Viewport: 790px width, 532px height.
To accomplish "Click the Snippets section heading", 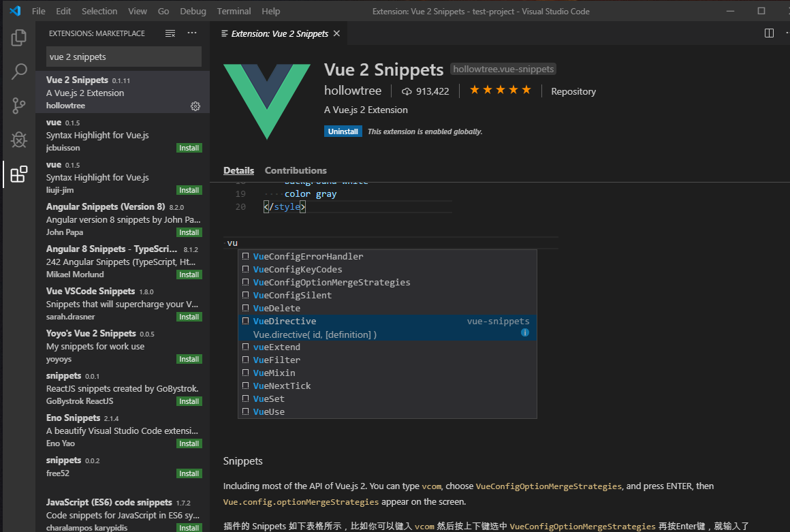I will [243, 461].
